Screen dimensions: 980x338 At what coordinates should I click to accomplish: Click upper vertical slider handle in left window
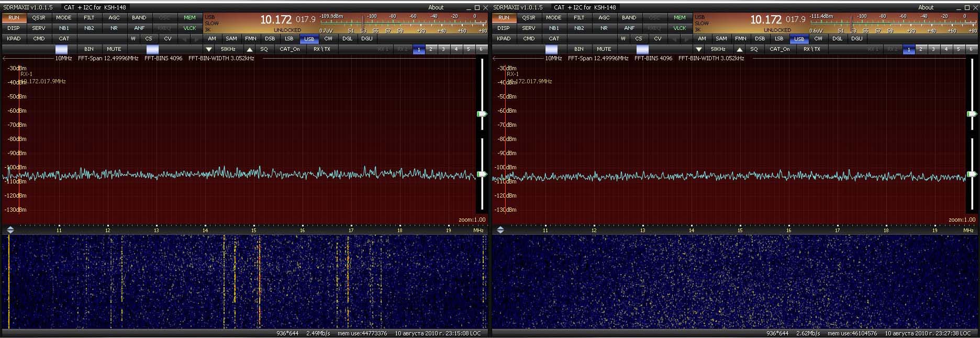click(482, 114)
